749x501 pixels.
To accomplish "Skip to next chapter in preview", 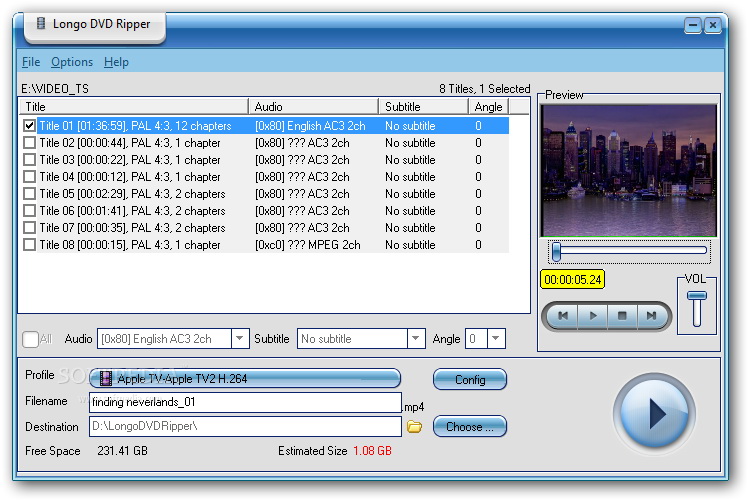I will pyautogui.click(x=651, y=316).
